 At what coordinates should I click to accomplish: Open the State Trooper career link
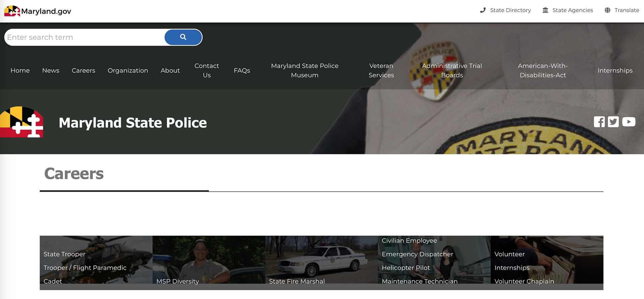point(64,254)
